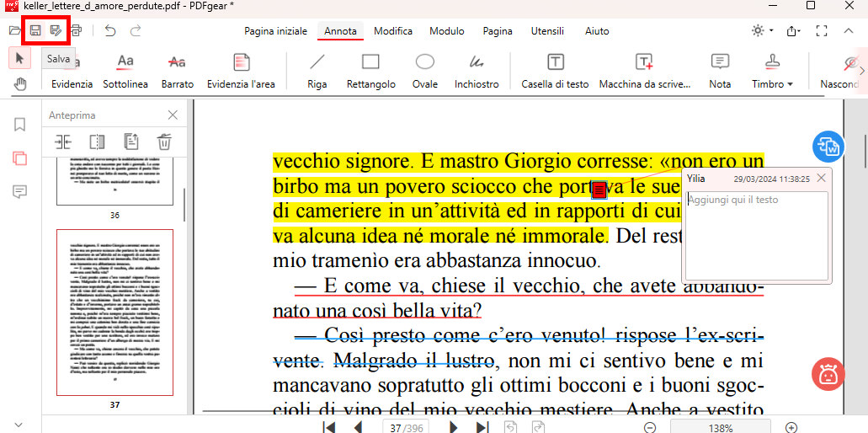Open the 138% zoom level box
Viewport: 868px width, 433px height.
(722, 427)
